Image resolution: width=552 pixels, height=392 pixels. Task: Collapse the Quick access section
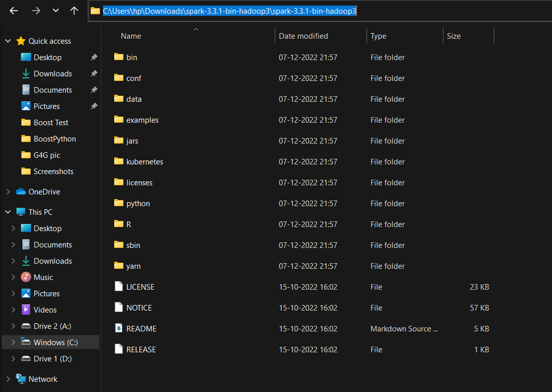coord(8,41)
